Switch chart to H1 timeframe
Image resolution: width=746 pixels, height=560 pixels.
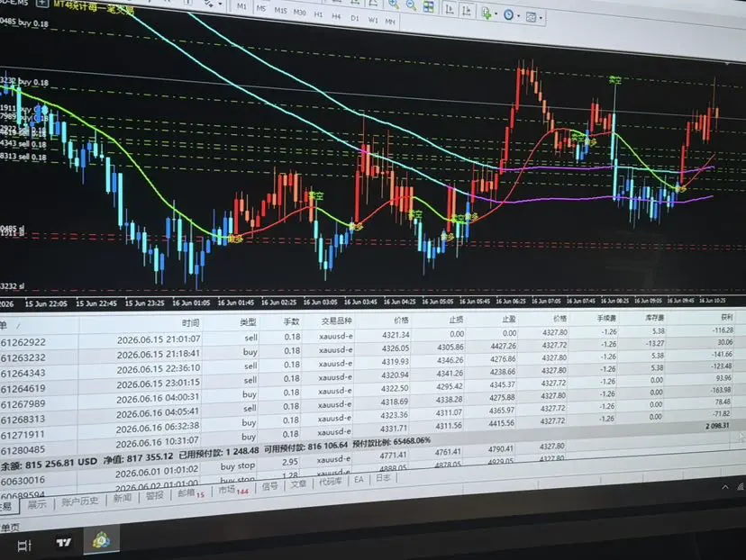click(318, 14)
